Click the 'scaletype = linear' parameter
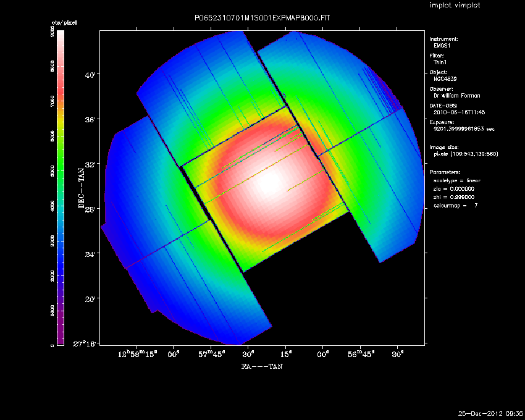 coord(457,181)
